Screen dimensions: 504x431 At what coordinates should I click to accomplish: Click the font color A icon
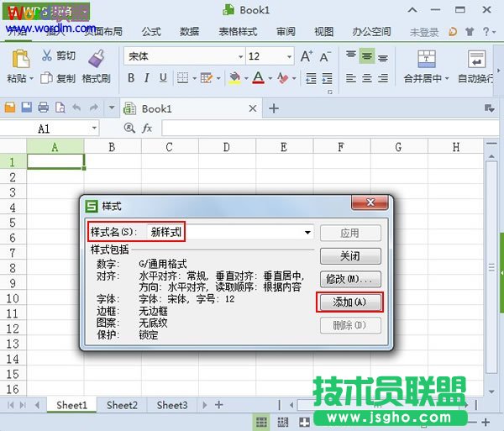point(259,78)
